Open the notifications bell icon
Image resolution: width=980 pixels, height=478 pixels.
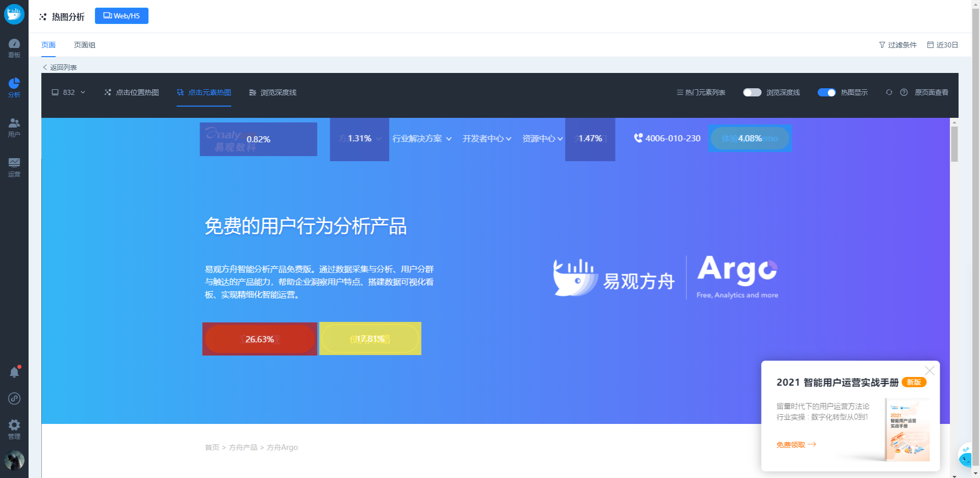tap(14, 372)
